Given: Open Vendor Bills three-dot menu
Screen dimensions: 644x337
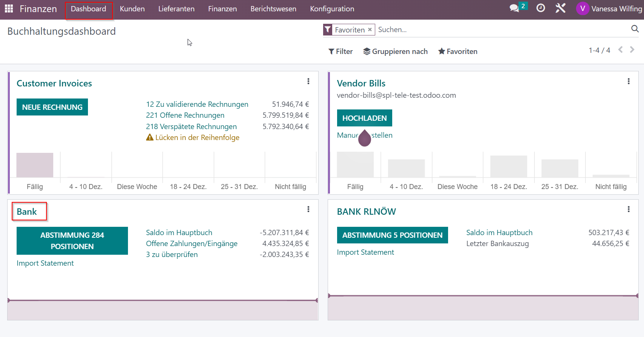Looking at the screenshot, I should tap(629, 81).
